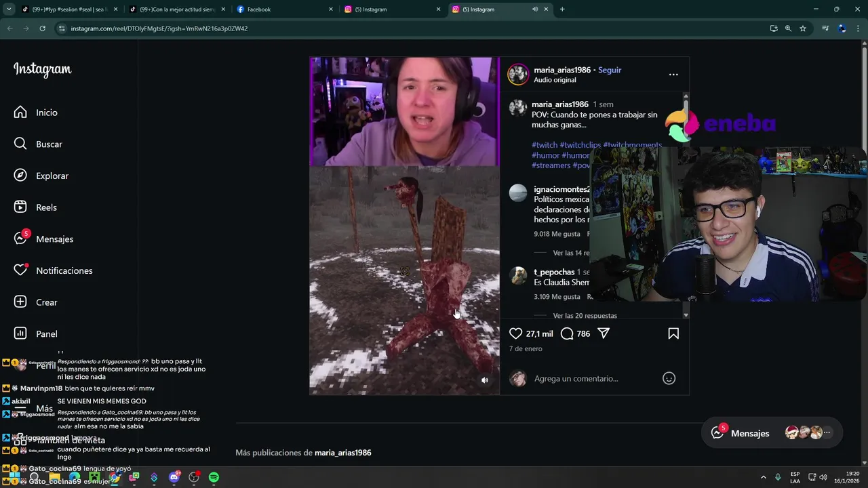The height and width of the screenshot is (488, 868).
Task: Save the reel with bookmark icon
Action: coord(673,333)
